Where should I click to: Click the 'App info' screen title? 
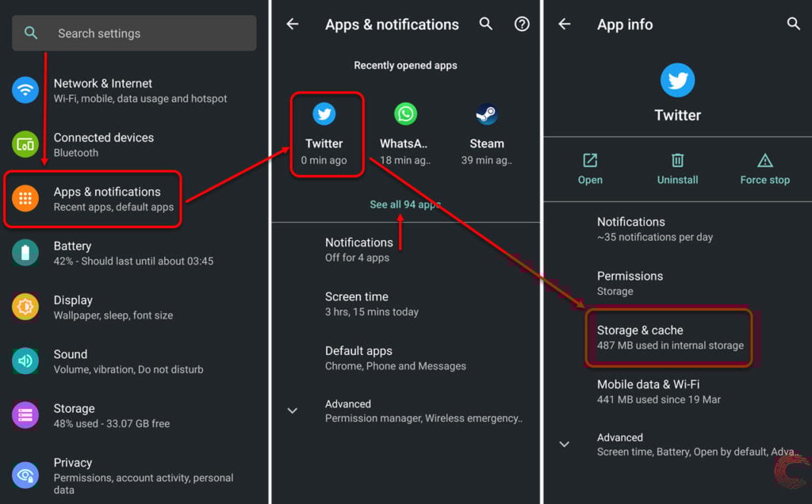[x=625, y=25]
